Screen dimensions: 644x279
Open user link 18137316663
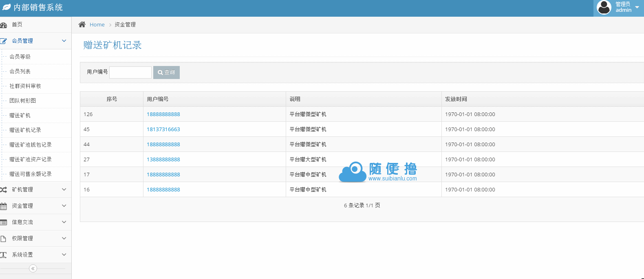coord(163,130)
